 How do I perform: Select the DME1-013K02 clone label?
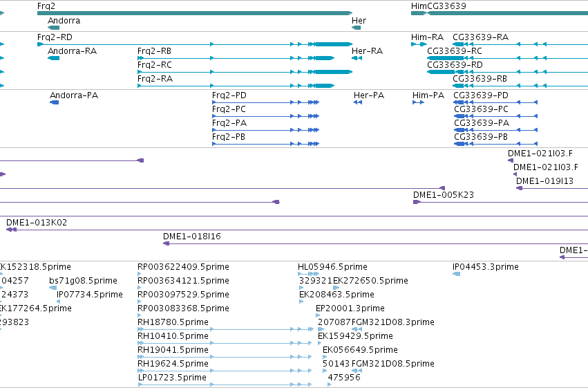click(x=37, y=223)
